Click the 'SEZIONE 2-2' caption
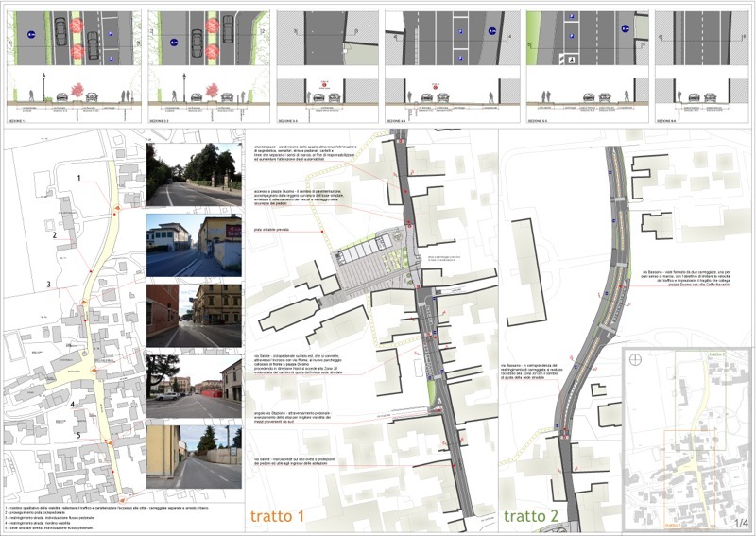Viewport: 756px width, 536px height. pos(158,120)
